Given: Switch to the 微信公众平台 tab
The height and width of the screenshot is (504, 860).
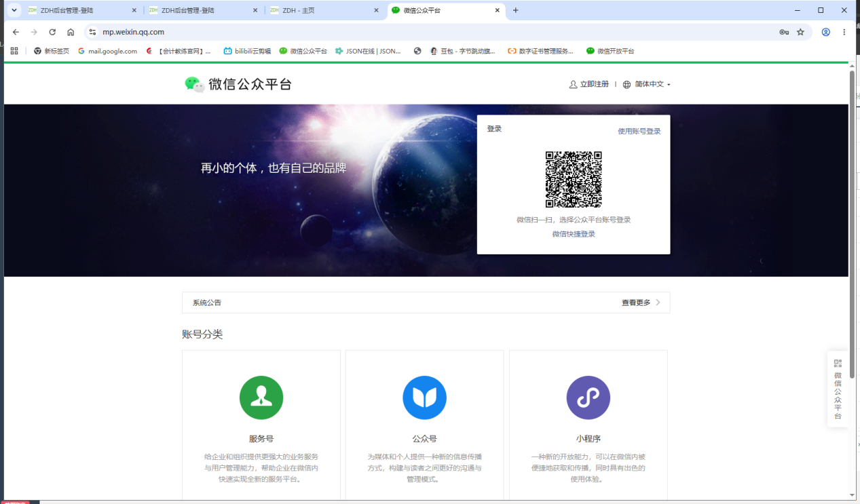Looking at the screenshot, I should (446, 10).
